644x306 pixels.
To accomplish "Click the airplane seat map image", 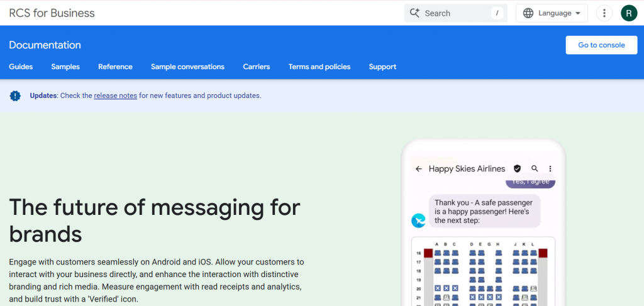I will coord(484,271).
